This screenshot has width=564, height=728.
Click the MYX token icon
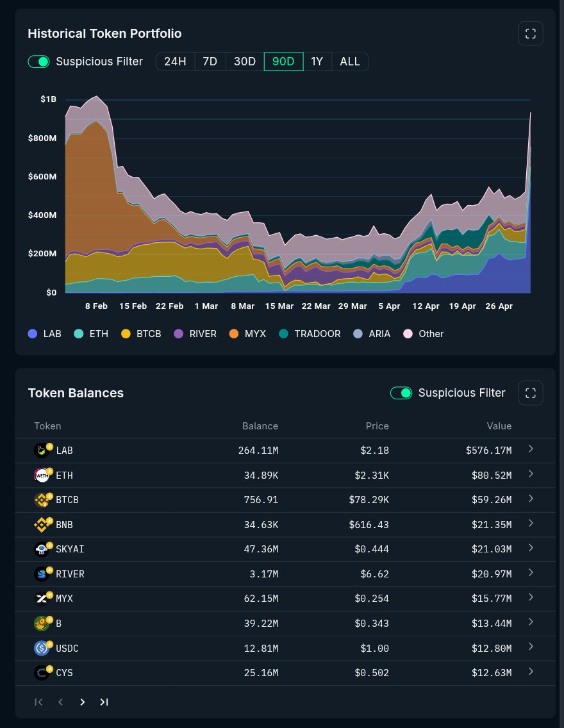(42, 599)
